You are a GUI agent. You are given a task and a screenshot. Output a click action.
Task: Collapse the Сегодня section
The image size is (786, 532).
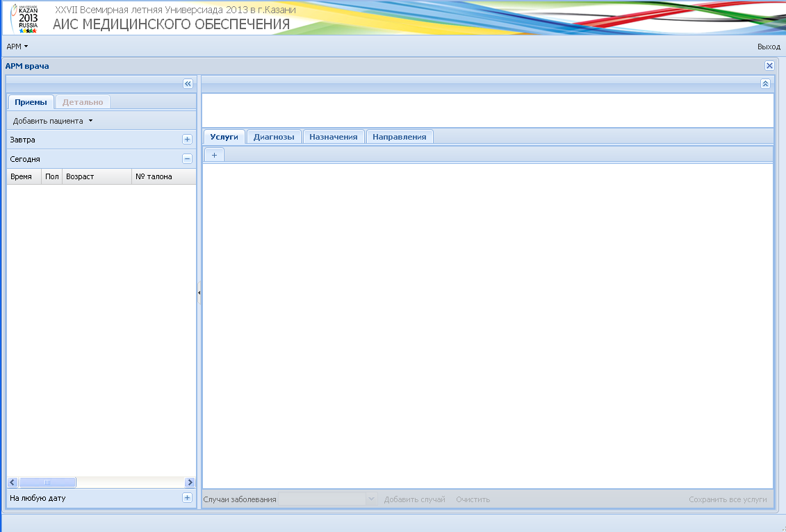(x=187, y=159)
